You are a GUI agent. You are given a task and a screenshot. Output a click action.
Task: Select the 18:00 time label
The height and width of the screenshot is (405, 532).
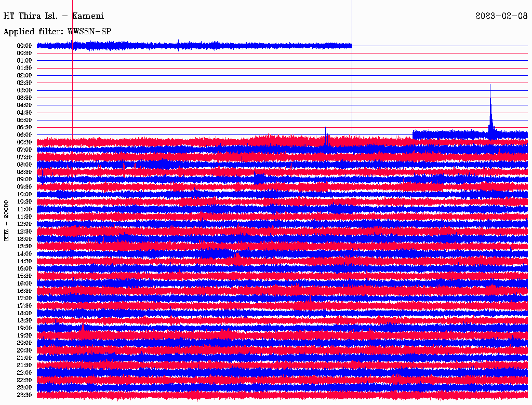[x=24, y=314]
